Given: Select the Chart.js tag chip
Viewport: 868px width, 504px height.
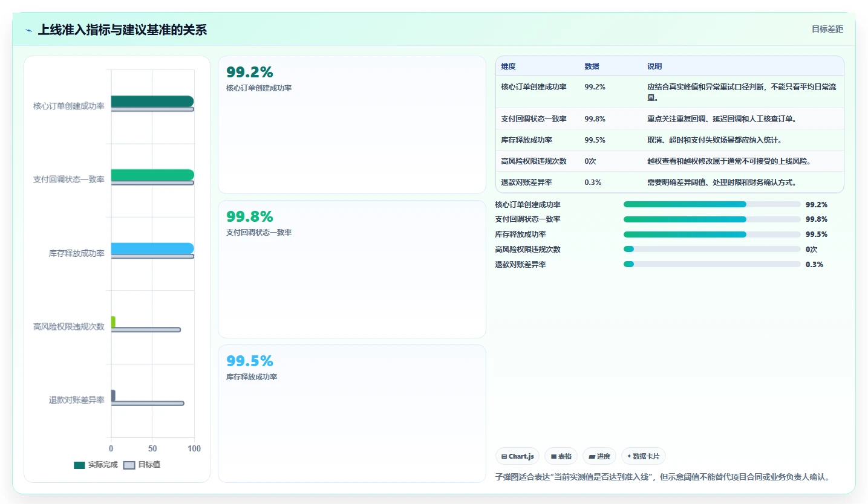Looking at the screenshot, I should [x=518, y=456].
